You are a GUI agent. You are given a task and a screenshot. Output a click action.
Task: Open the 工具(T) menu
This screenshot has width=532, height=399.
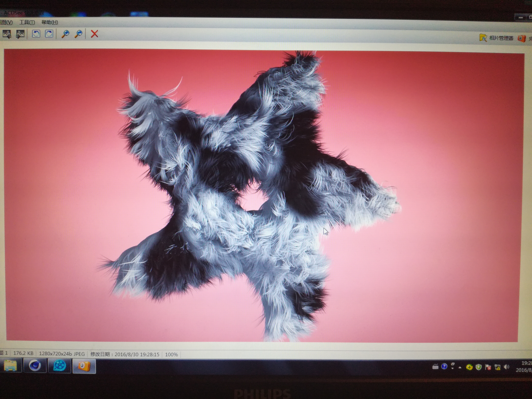coord(27,22)
